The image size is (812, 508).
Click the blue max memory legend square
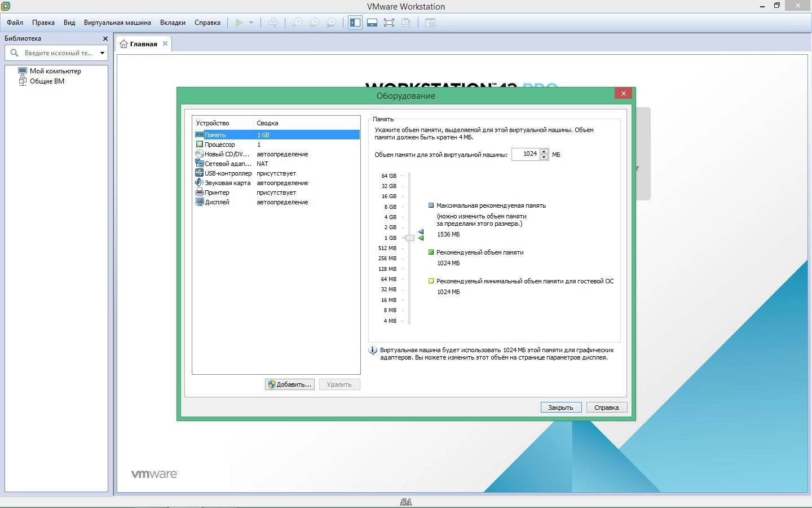click(x=431, y=205)
